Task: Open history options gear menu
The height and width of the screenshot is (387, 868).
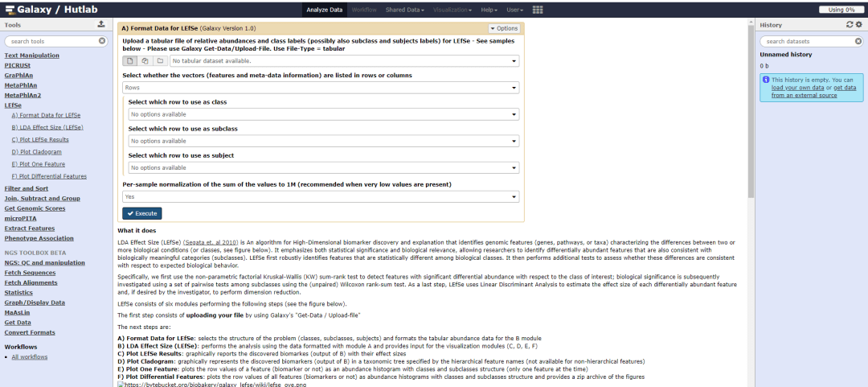Action: 858,25
